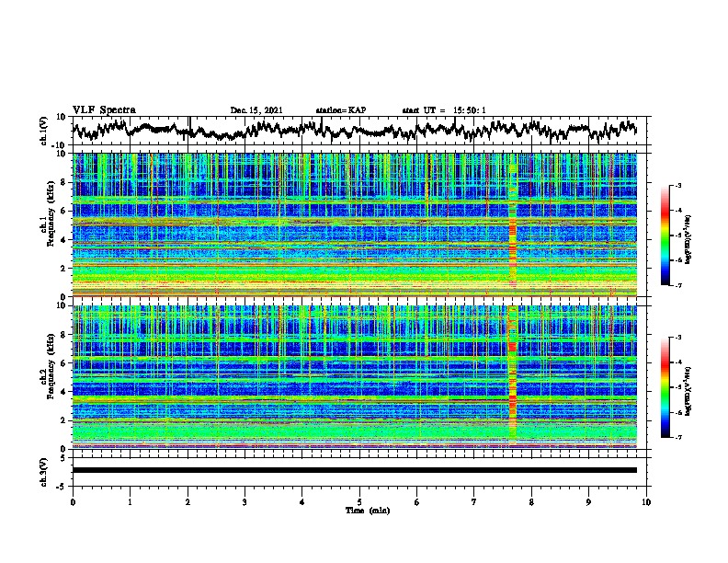Click the time axis tick label '10'

646,502
